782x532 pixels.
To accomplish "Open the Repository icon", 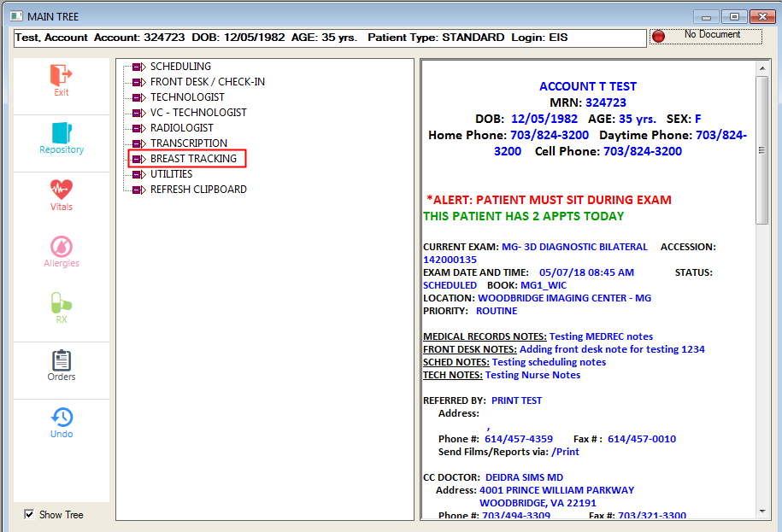I will [x=62, y=133].
